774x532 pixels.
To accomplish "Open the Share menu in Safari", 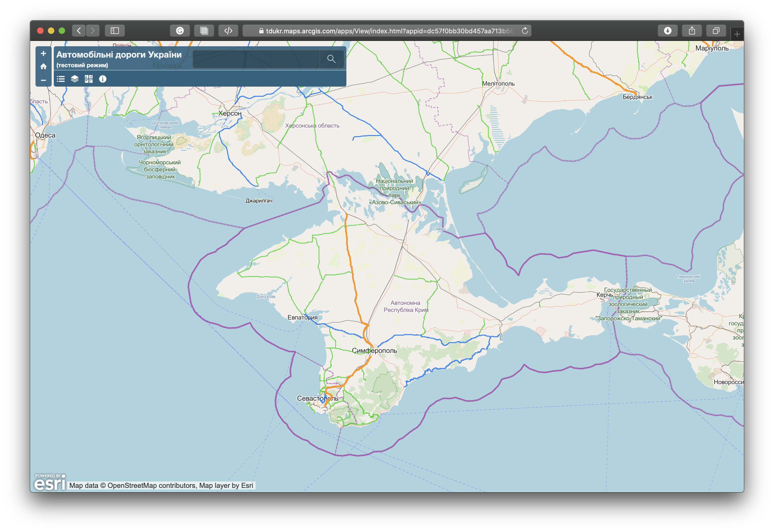I will [692, 31].
